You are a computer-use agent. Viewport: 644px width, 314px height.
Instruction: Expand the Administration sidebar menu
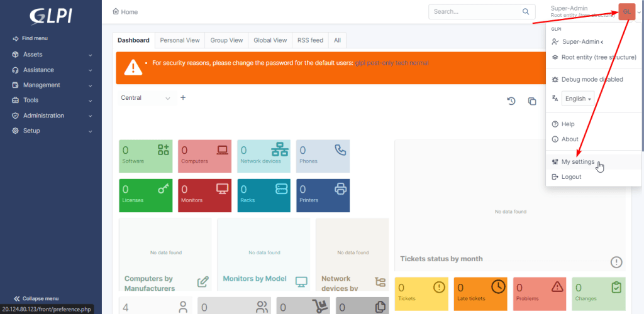(x=51, y=116)
